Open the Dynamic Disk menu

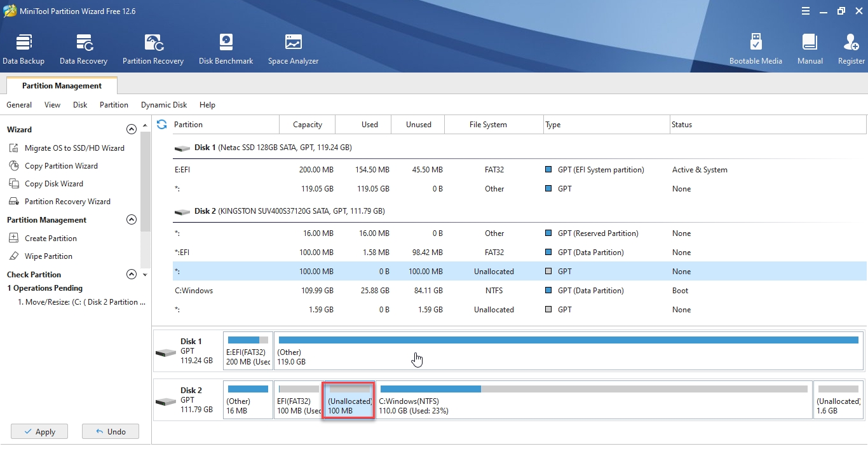(164, 105)
